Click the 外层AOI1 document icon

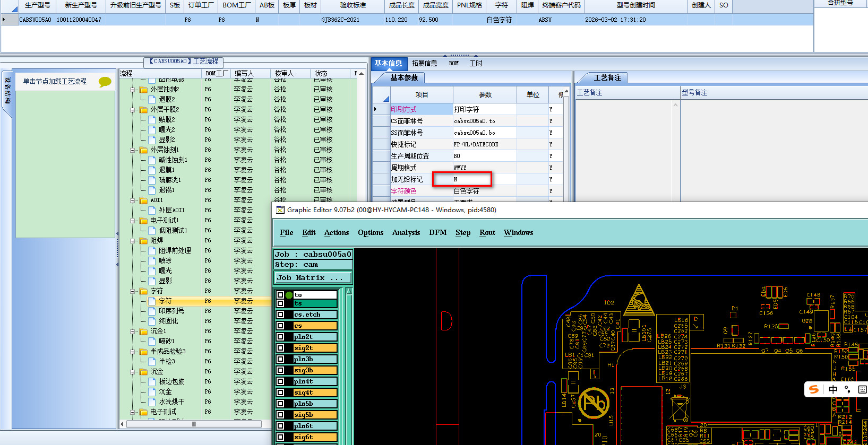point(152,211)
